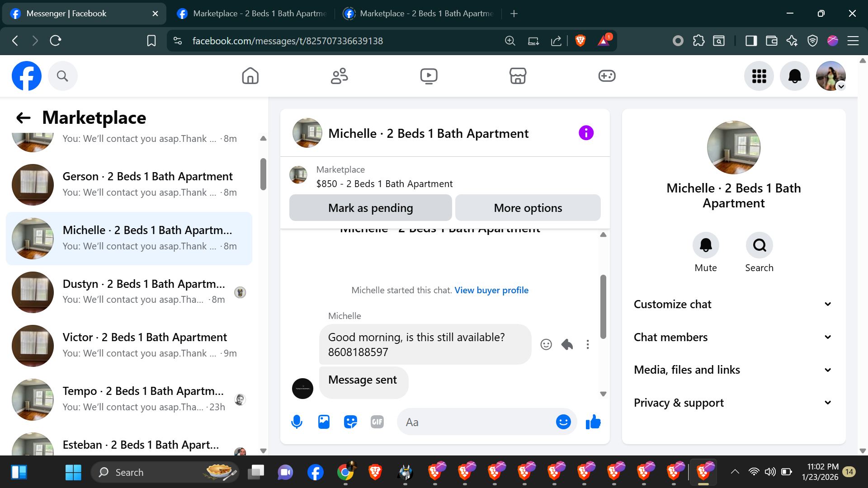The image size is (868, 488).
Task: Reply to Michelle's message arrow icon
Action: (x=567, y=345)
